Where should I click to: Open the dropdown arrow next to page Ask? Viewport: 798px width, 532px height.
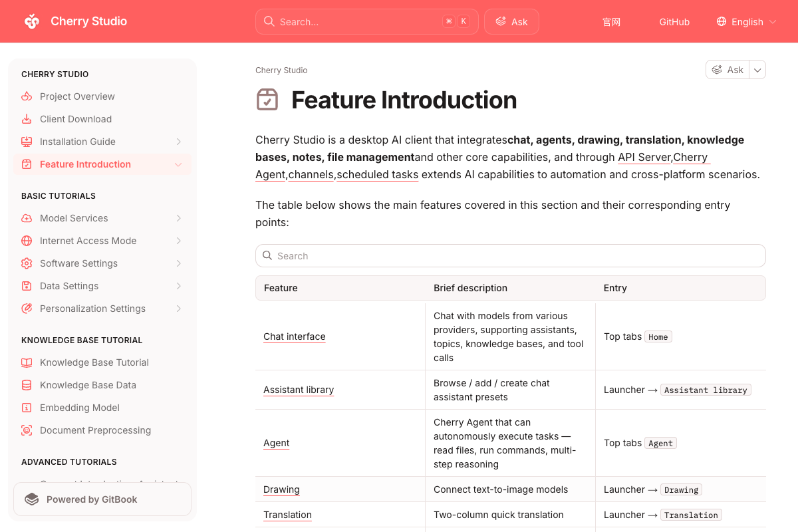point(757,70)
